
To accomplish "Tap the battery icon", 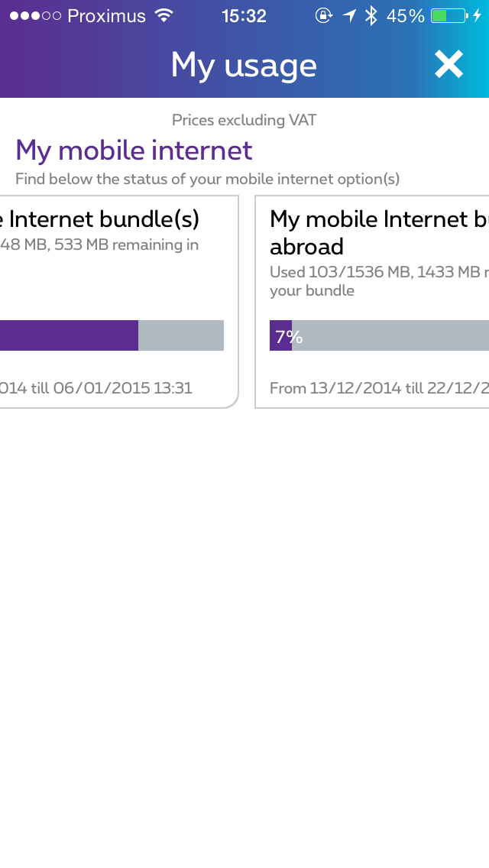I will pyautogui.click(x=449, y=15).
